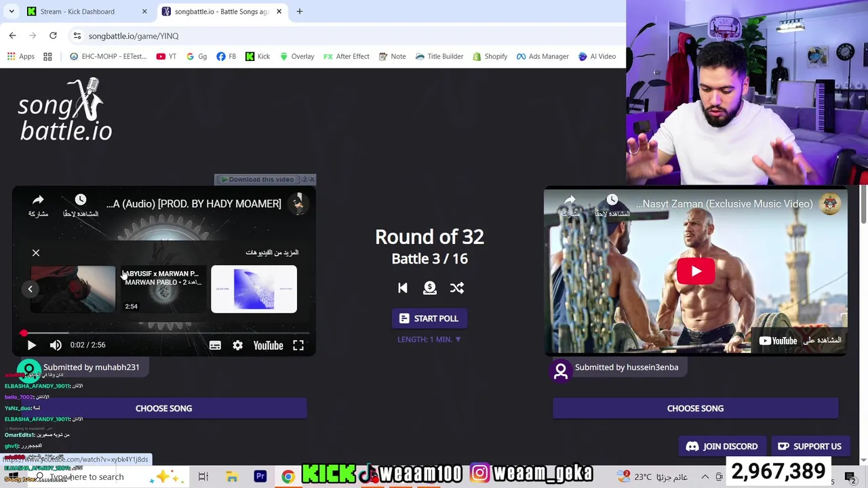Click the Join Discord button

722,447
